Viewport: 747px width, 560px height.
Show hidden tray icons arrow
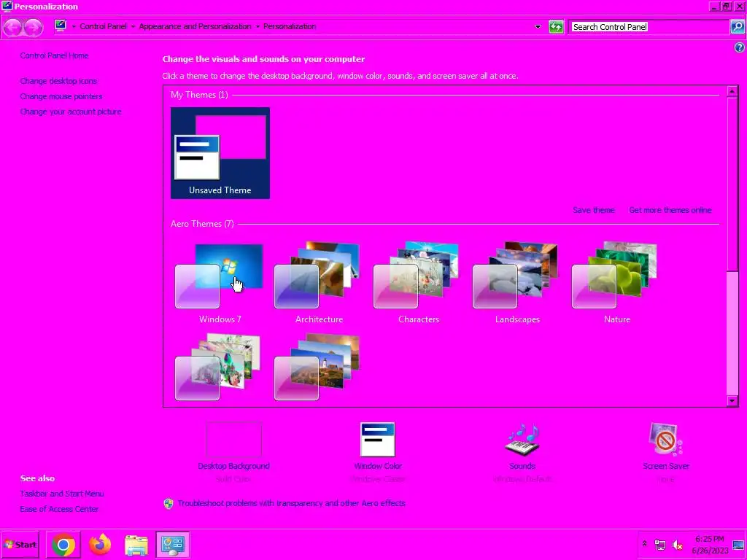644,544
